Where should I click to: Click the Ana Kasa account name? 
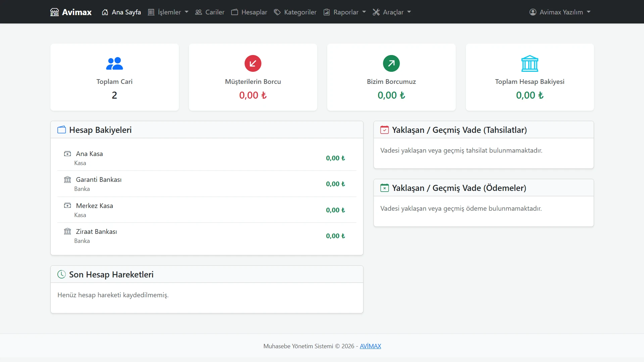point(90,154)
